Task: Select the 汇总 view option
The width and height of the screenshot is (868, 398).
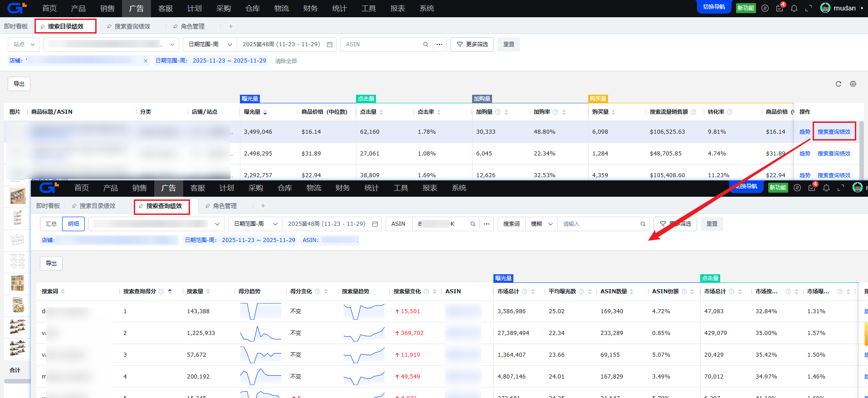Action: [51, 224]
